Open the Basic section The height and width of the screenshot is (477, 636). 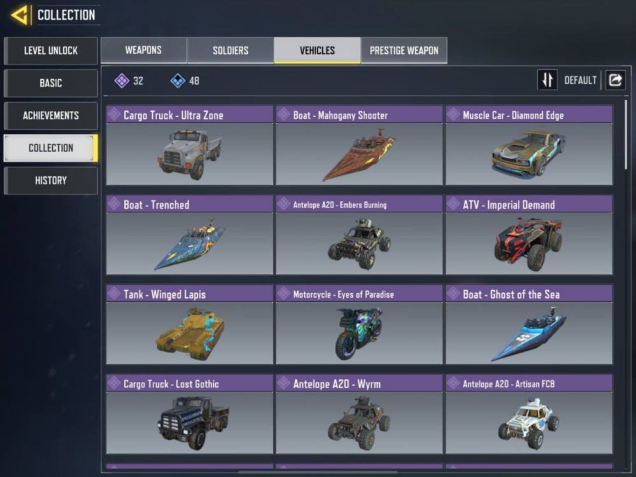51,83
